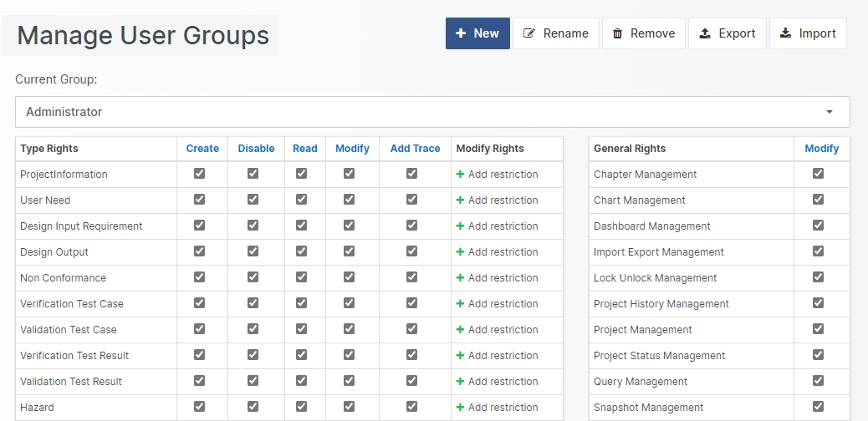Toggle Disable checkbox for Design Input Requirement
The width and height of the screenshot is (868, 421).
[x=253, y=226]
